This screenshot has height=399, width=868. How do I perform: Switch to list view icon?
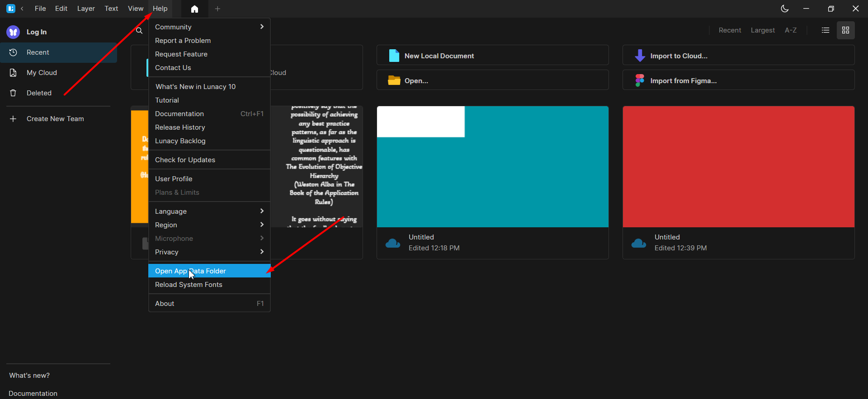(x=826, y=30)
